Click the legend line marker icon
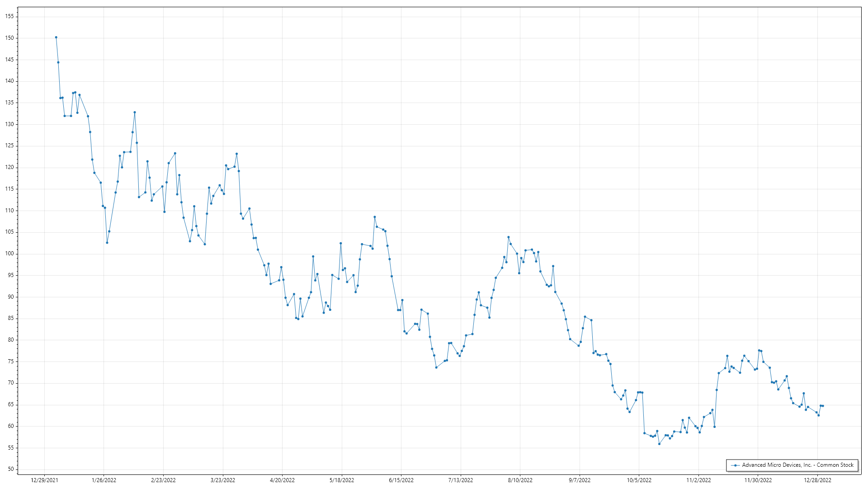The height and width of the screenshot is (488, 868). click(x=736, y=465)
